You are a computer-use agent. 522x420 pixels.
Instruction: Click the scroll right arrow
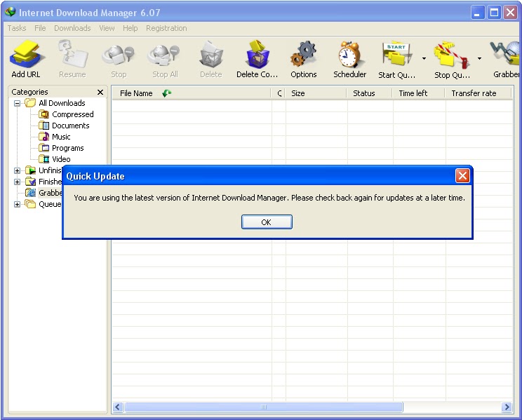point(507,407)
